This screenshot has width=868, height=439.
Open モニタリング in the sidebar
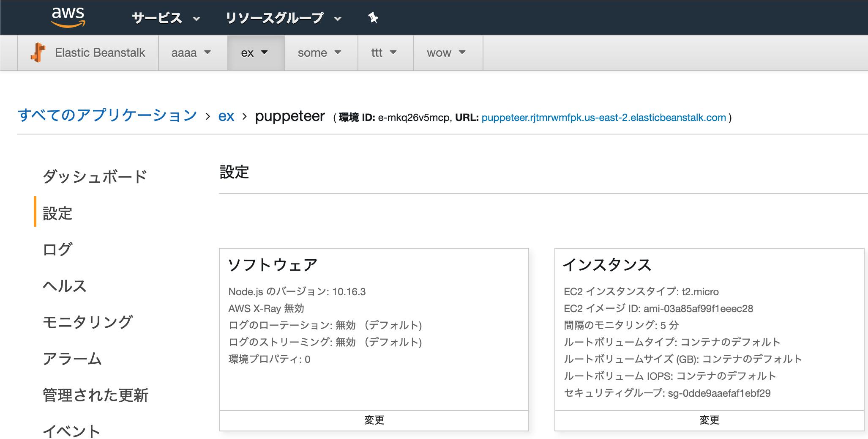tap(88, 322)
